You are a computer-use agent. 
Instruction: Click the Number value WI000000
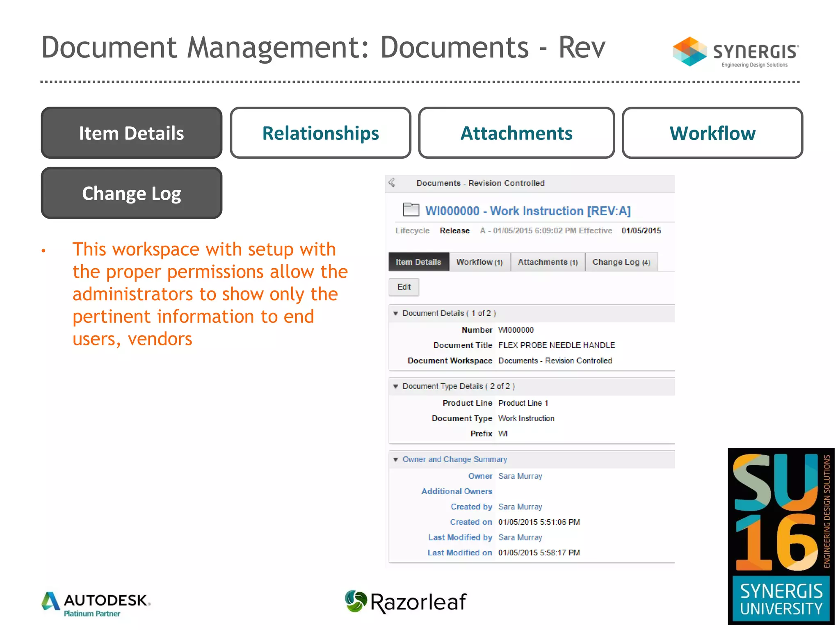tap(516, 330)
